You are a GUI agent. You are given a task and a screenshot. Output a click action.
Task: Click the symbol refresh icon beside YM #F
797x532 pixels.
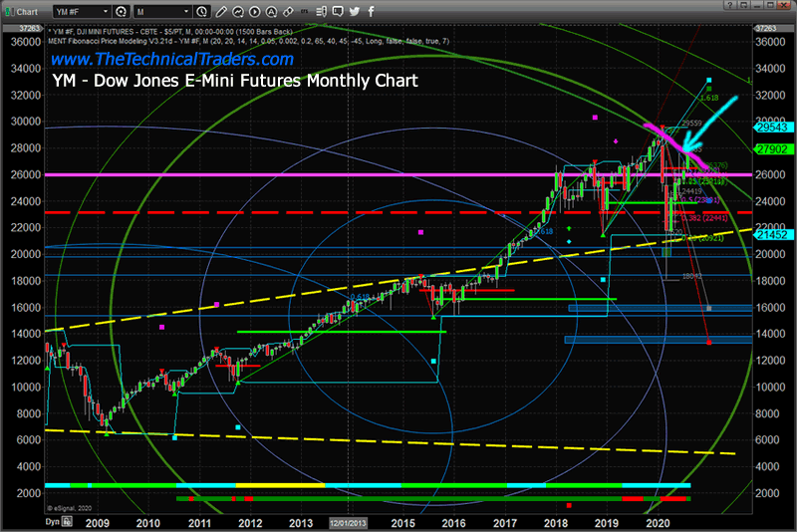(121, 11)
